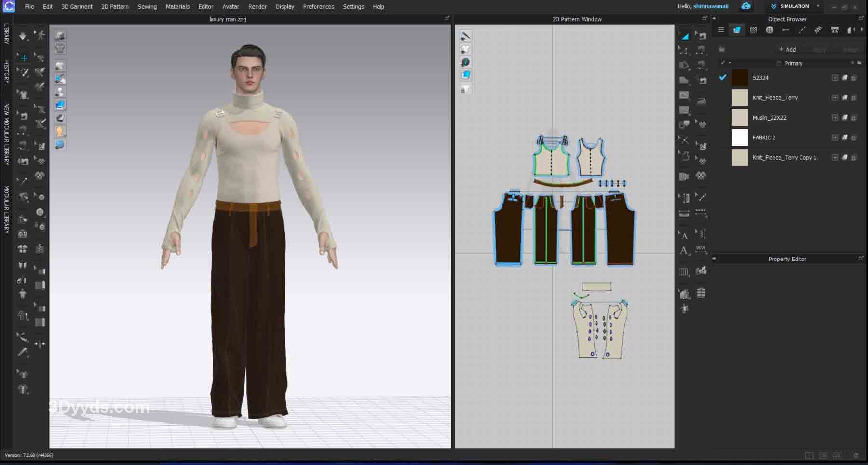Toggle the blue fabric display icon in 2D window
The width and height of the screenshot is (868, 465).
tap(465, 75)
